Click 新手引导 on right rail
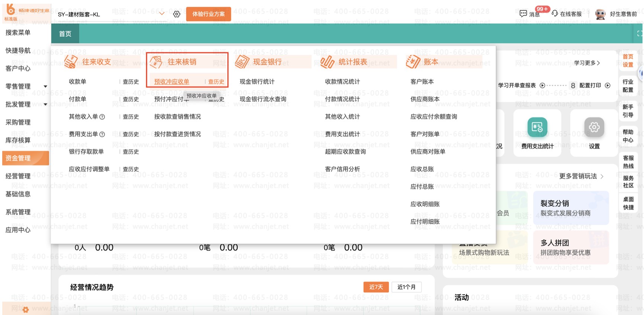This screenshot has height=315, width=644. [x=628, y=111]
